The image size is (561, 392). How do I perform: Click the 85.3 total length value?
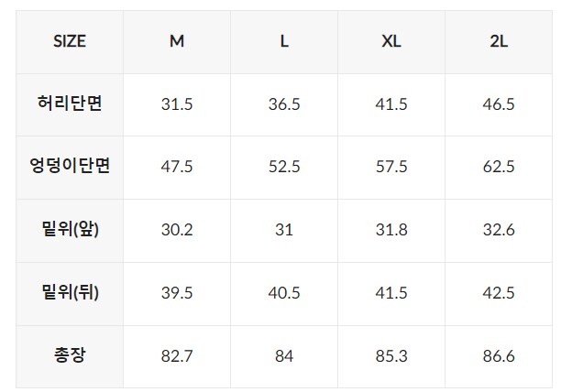pyautogui.click(x=391, y=356)
